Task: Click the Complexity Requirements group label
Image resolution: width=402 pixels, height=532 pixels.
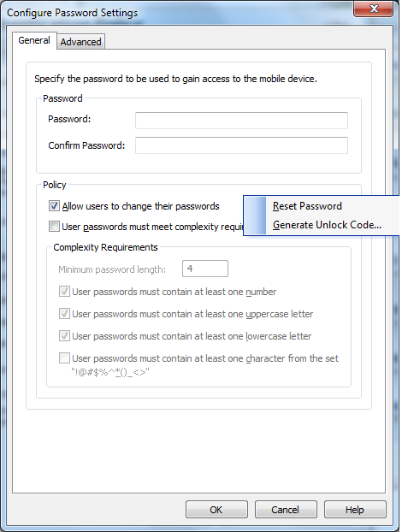Action: [105, 247]
